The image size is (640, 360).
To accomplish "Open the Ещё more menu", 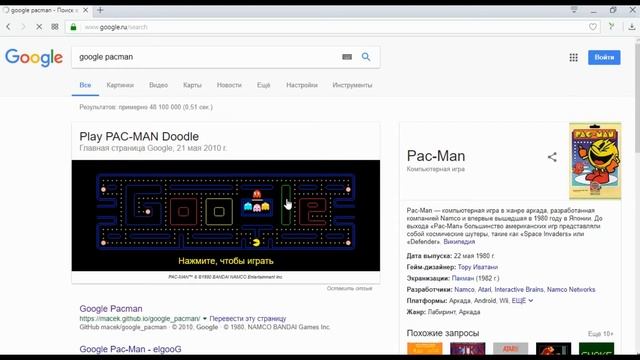I will point(263,85).
